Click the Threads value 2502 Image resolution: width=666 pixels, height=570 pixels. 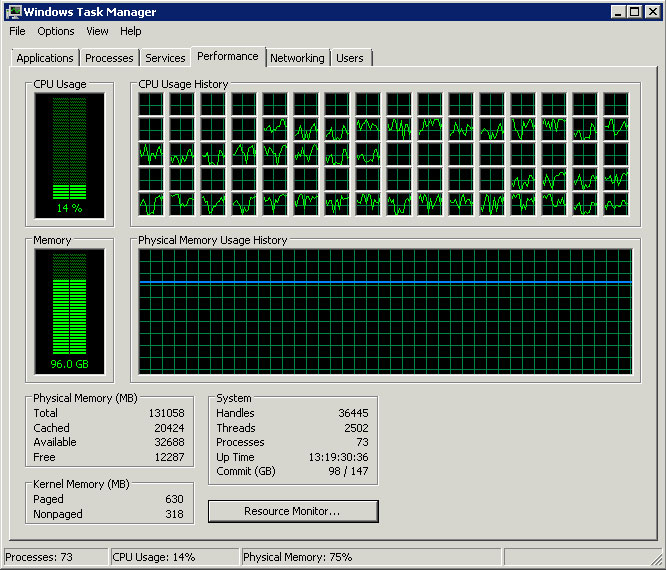coord(356,428)
